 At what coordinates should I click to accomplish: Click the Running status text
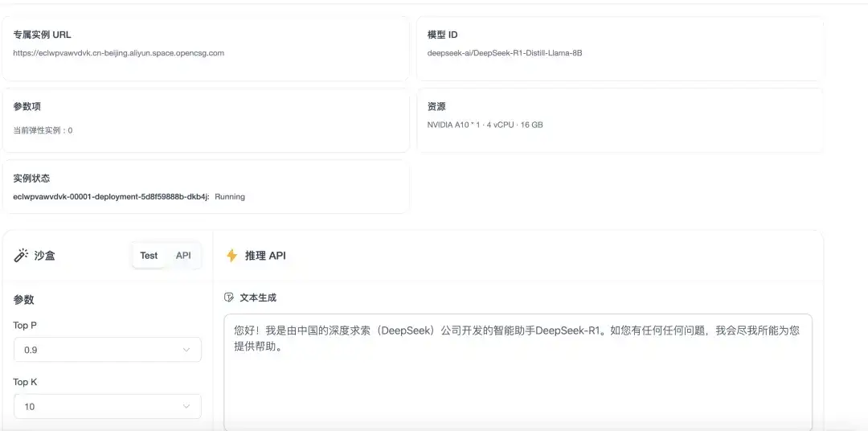pos(230,197)
